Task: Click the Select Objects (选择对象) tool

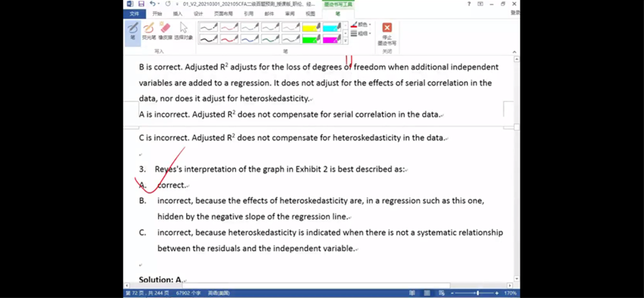Action: (183, 30)
